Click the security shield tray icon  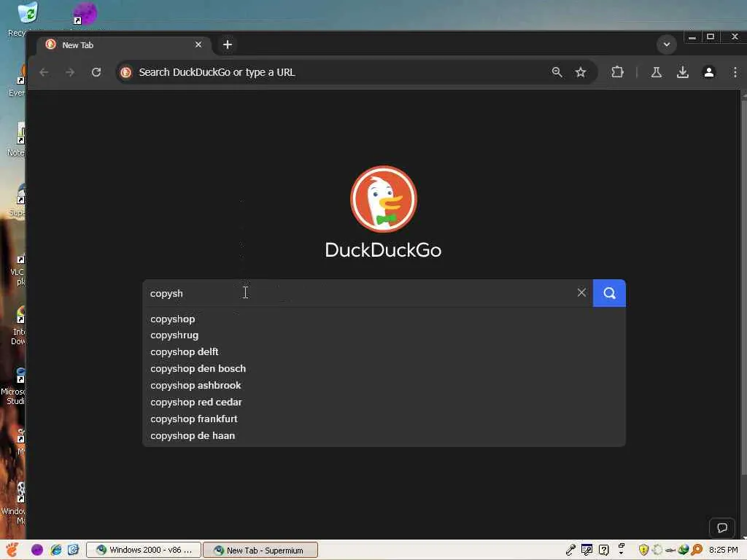[x=643, y=550]
